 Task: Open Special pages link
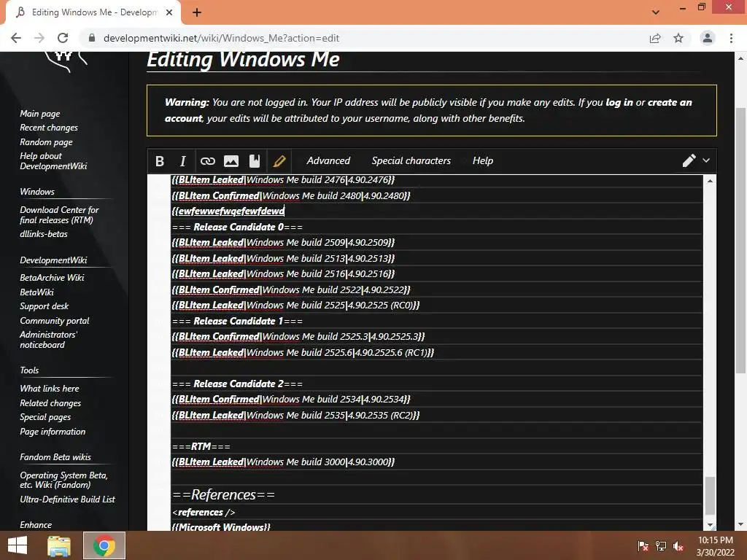[x=45, y=417]
